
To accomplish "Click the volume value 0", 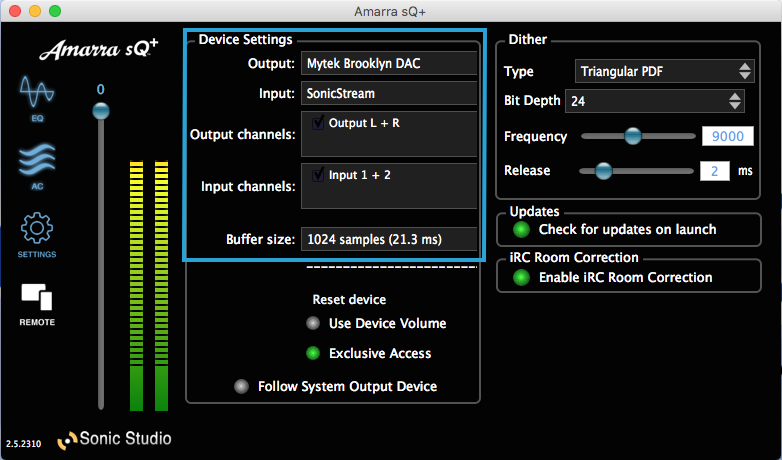I will [101, 89].
